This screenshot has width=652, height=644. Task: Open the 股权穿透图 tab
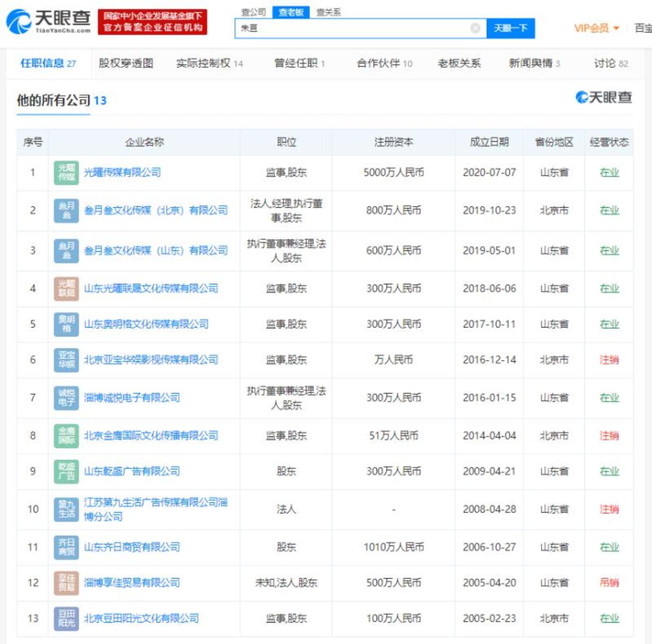[126, 63]
